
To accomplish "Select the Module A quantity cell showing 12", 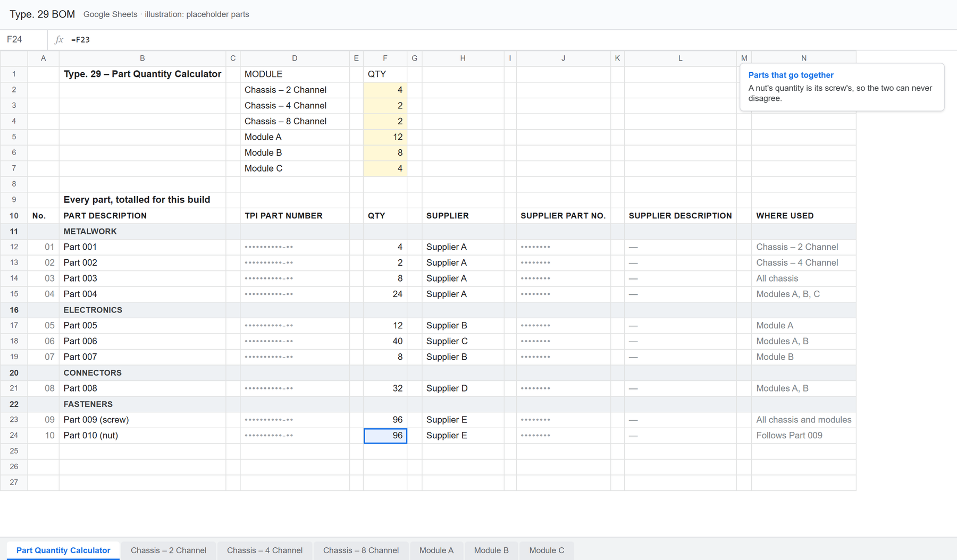I will point(385,137).
